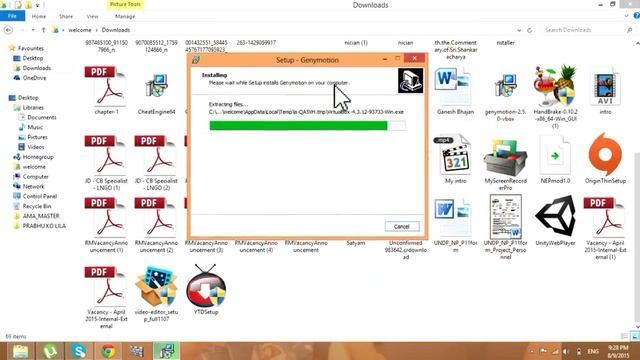Click the Picture Tools contextual tab
640x360 pixels.
pyautogui.click(x=125, y=4)
